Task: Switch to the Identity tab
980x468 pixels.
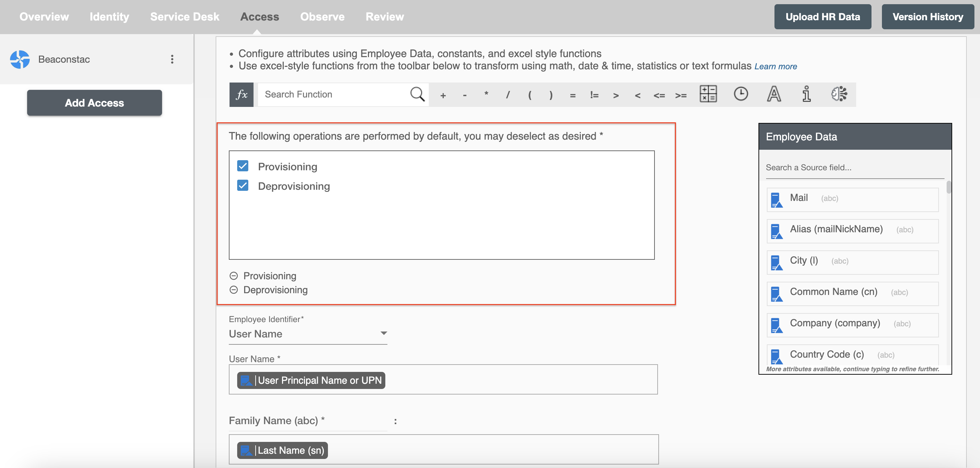Action: click(x=110, y=16)
